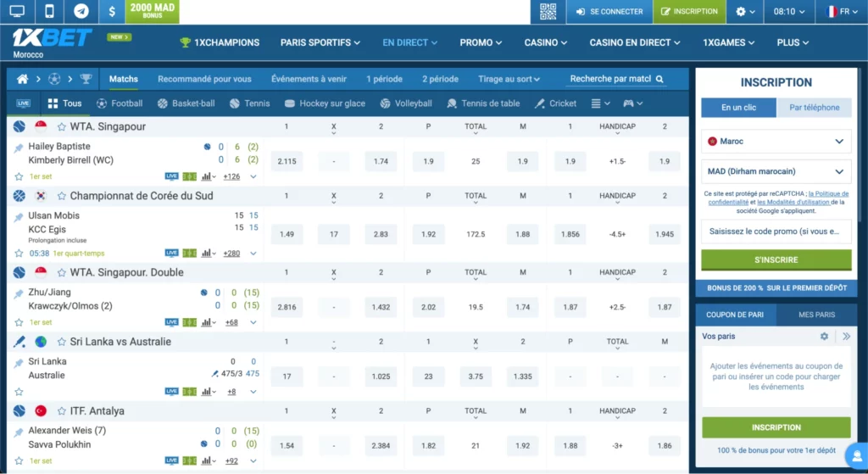This screenshot has height=474, width=868.
Task: Go to home icon in breadcrumb
Action: point(22,79)
